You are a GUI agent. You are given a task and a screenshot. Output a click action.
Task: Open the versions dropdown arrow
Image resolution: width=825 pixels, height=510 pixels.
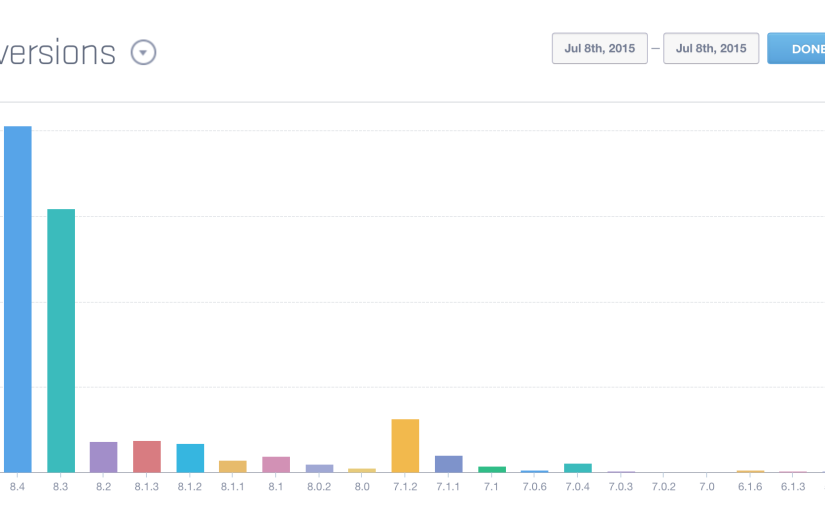(x=143, y=52)
